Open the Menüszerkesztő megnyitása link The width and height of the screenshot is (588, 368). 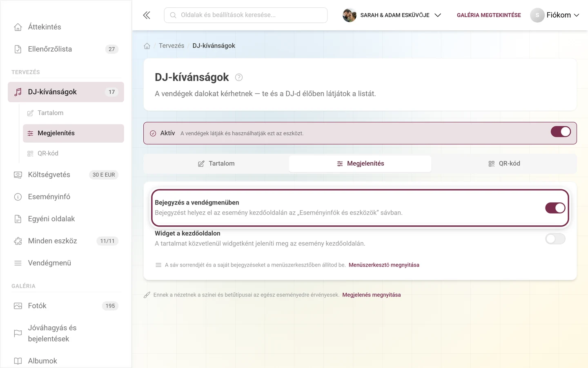click(384, 265)
